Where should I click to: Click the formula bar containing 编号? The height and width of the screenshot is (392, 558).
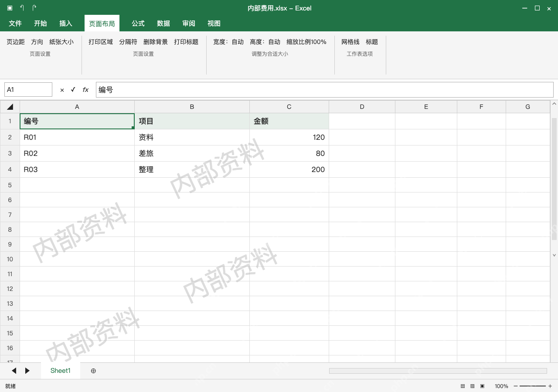(325, 90)
